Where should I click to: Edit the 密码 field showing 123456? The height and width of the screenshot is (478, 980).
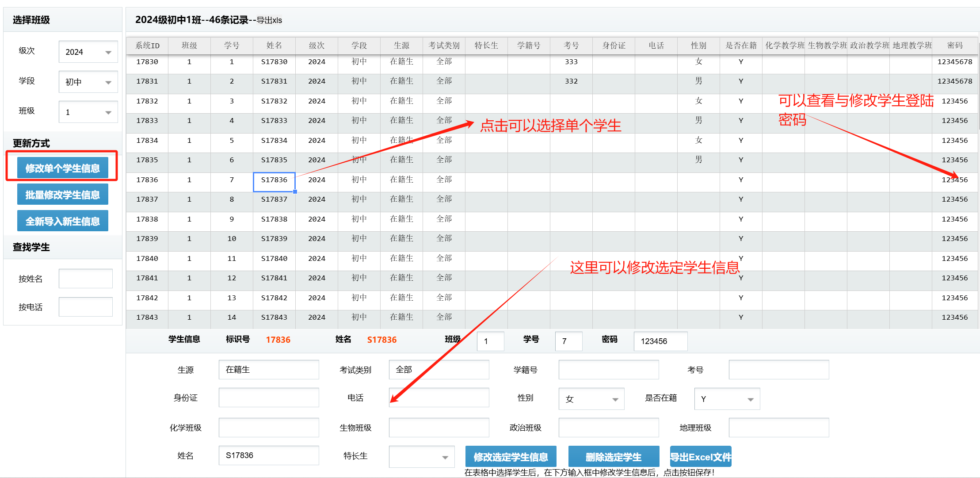[x=660, y=341]
